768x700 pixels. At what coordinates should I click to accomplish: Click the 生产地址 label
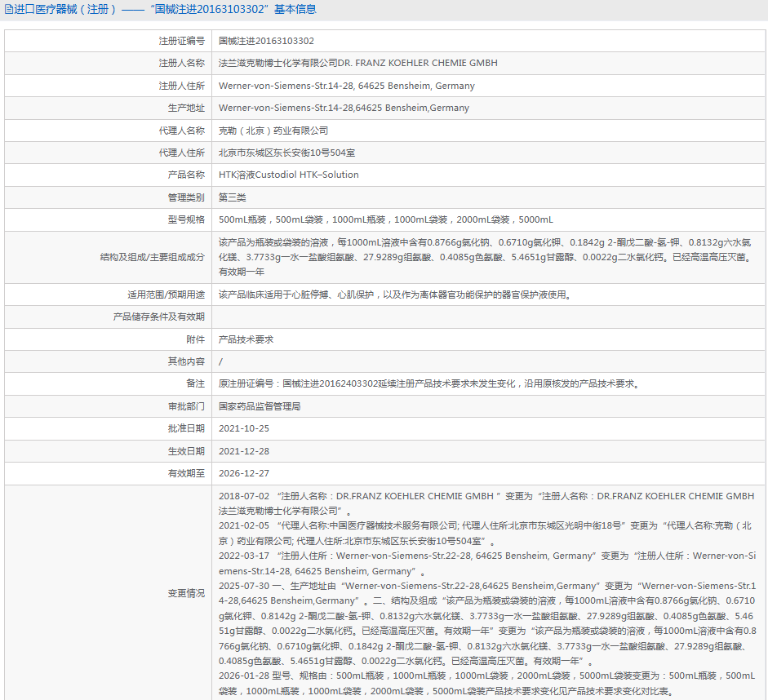tap(186, 108)
